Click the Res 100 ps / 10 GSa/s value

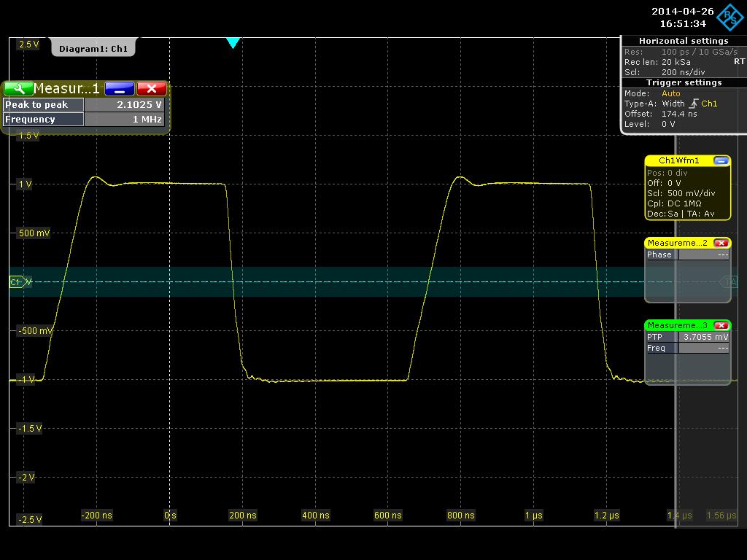(700, 52)
